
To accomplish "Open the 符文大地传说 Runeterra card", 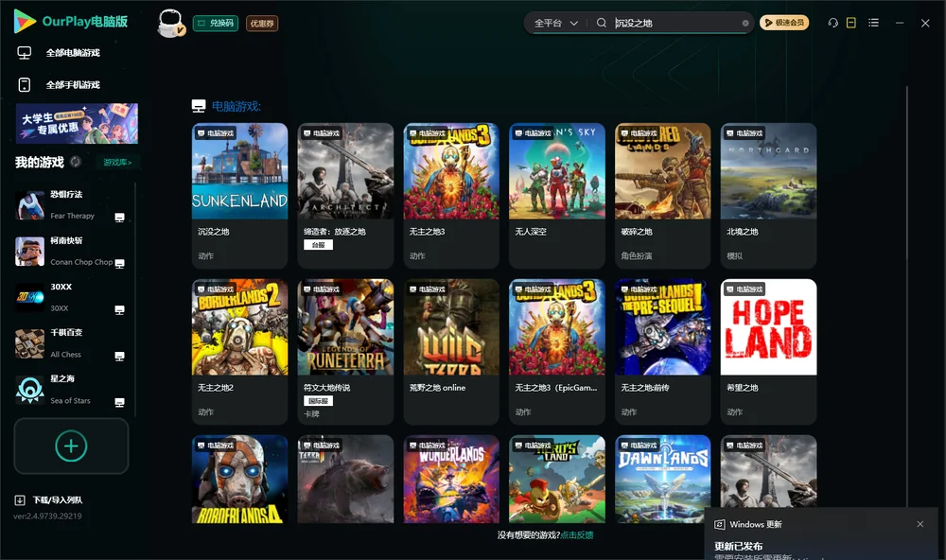I will pos(345,352).
